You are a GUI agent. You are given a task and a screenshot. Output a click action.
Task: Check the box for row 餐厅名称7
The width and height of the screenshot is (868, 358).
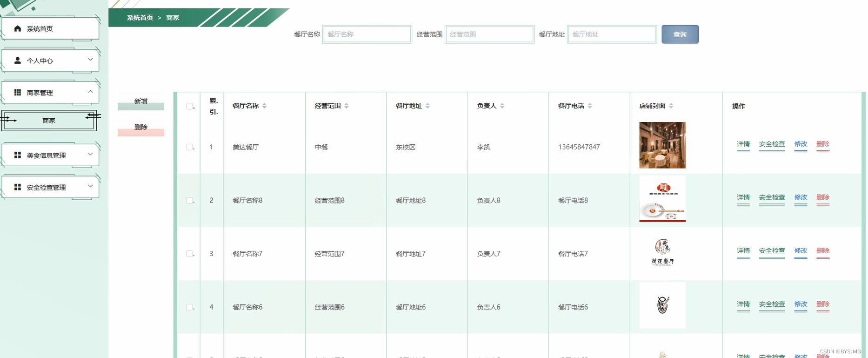[x=190, y=254]
